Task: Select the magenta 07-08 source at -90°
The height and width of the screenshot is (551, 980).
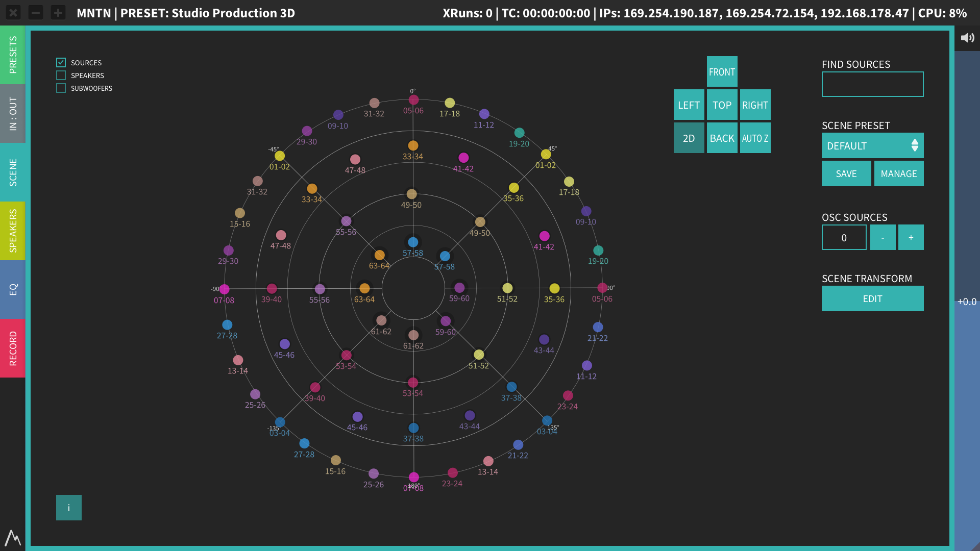Action: point(225,289)
